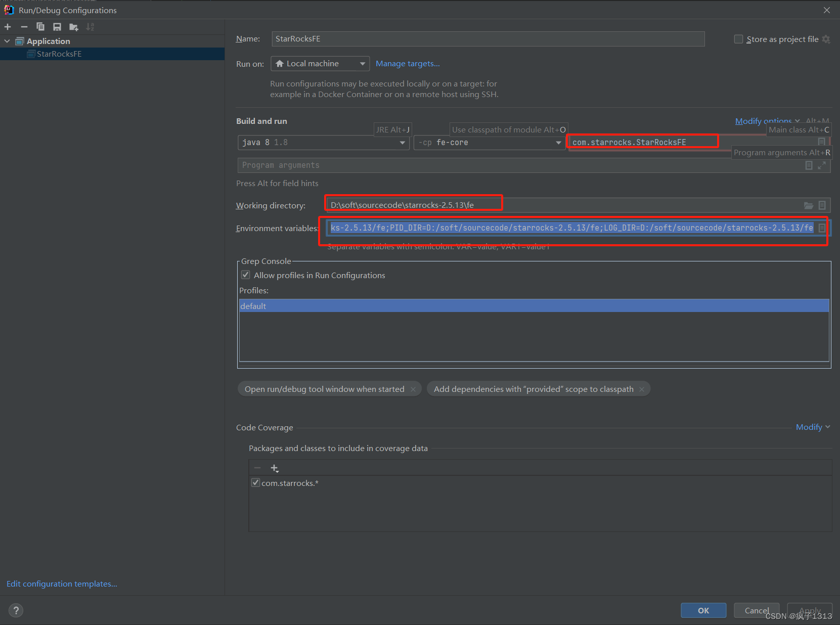Close the Run/Debug Configurations dialog
Screen dimensions: 840x625
coord(827,10)
